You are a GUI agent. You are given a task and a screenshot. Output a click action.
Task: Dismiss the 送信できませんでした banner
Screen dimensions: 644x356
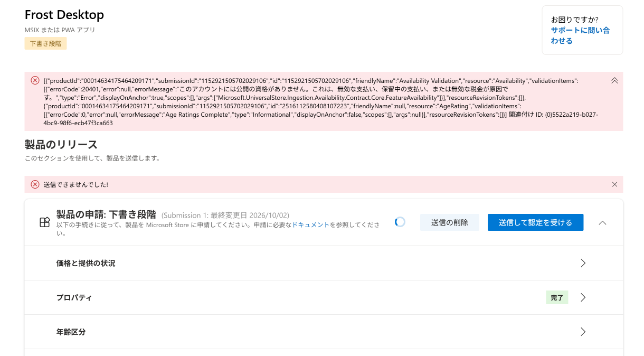pos(614,184)
